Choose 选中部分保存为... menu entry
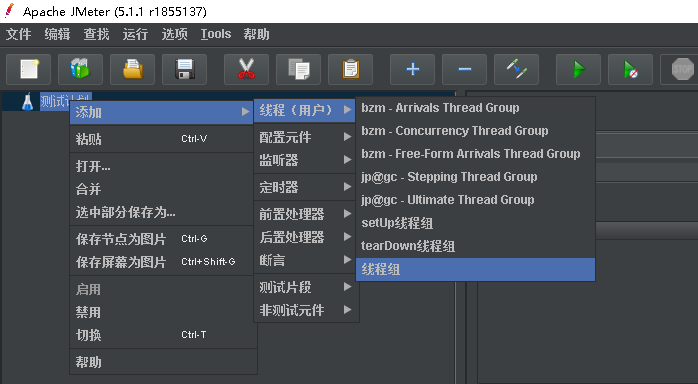698x384 pixels. tap(162, 213)
